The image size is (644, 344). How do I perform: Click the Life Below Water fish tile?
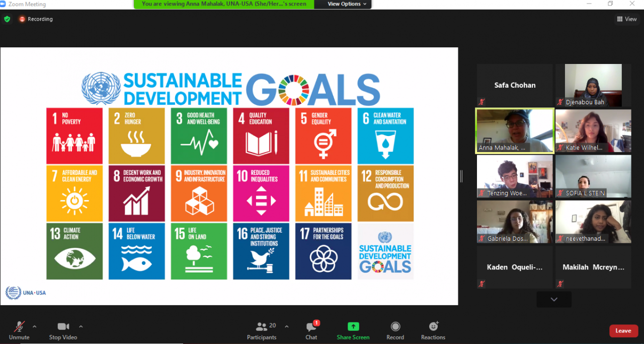[137, 251]
